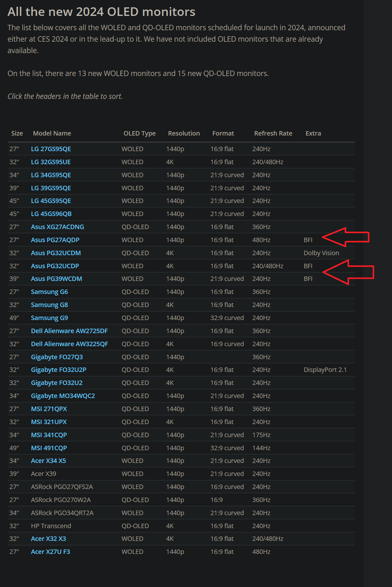Click the 16:9 format cell in ASRock PGO270W2A row
392x587 pixels.
click(217, 500)
